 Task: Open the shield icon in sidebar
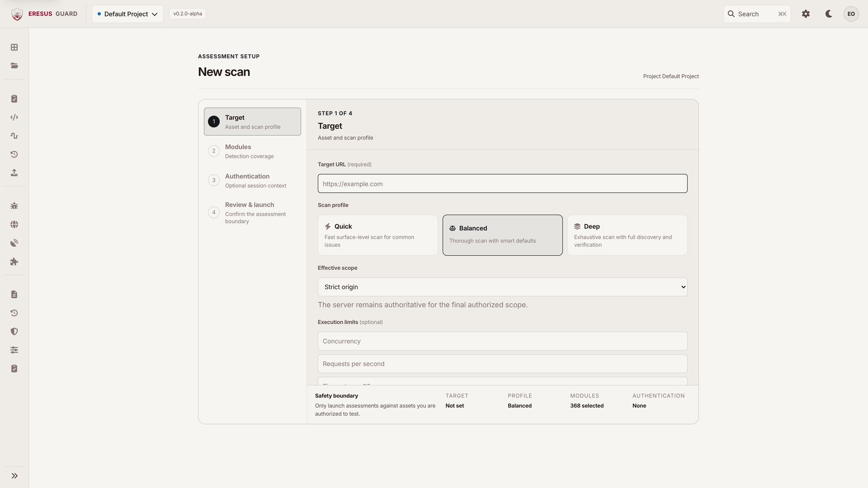click(x=14, y=332)
